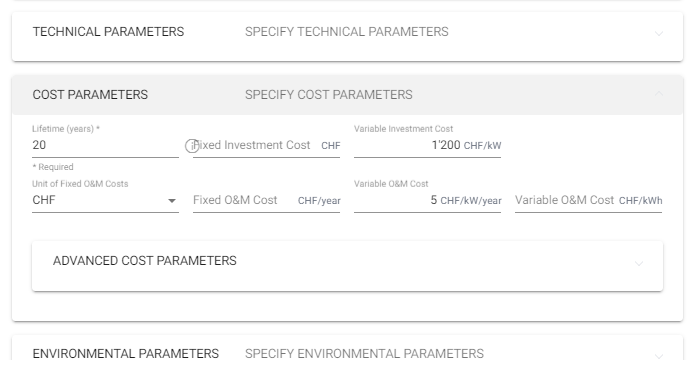Expand Environmental Parameters chevron
The height and width of the screenshot is (370, 696).
[659, 356]
